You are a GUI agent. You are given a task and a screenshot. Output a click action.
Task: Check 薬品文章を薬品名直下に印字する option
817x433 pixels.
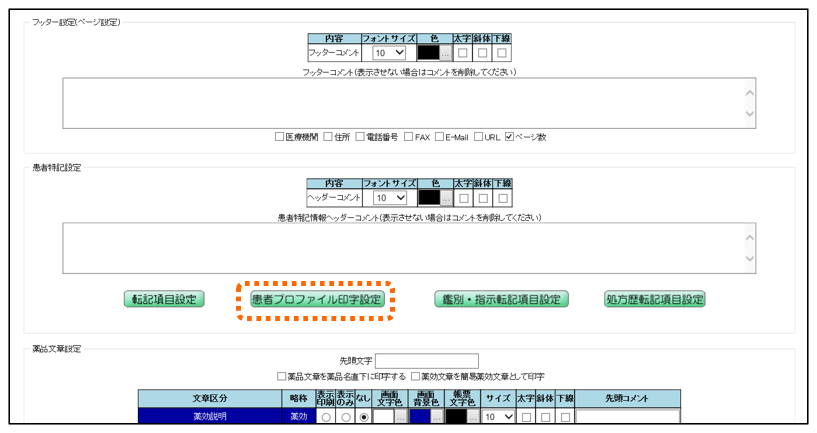282,376
